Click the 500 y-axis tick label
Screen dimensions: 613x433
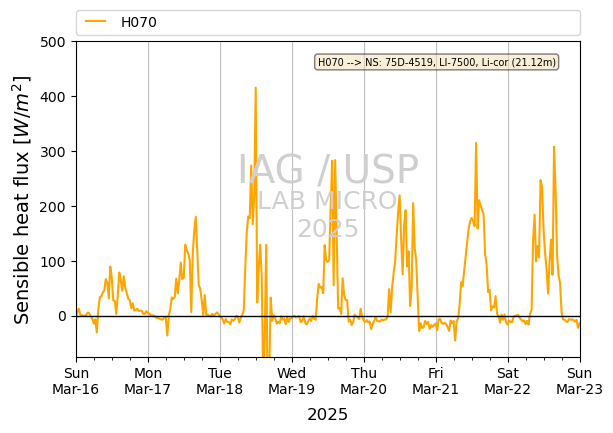click(53, 42)
